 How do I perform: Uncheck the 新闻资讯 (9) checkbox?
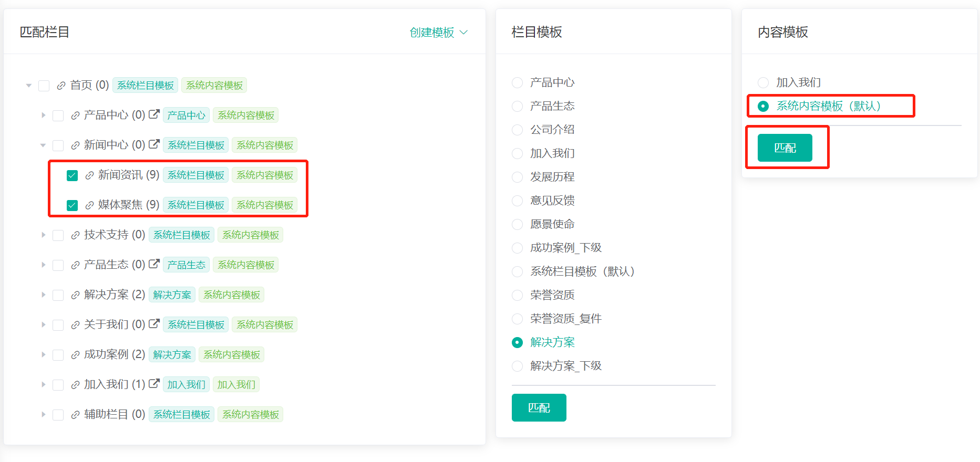click(73, 175)
